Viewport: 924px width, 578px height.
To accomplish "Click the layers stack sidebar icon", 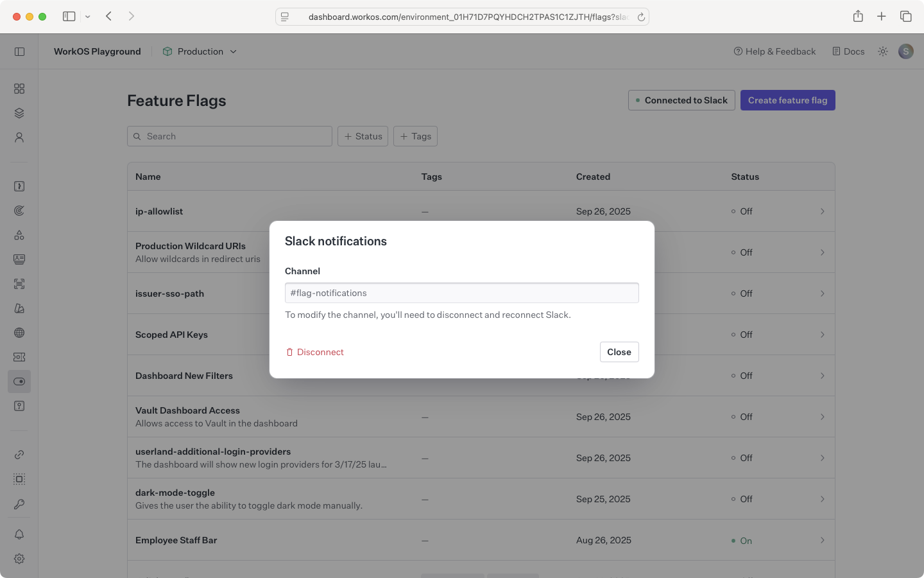I will coord(19,113).
